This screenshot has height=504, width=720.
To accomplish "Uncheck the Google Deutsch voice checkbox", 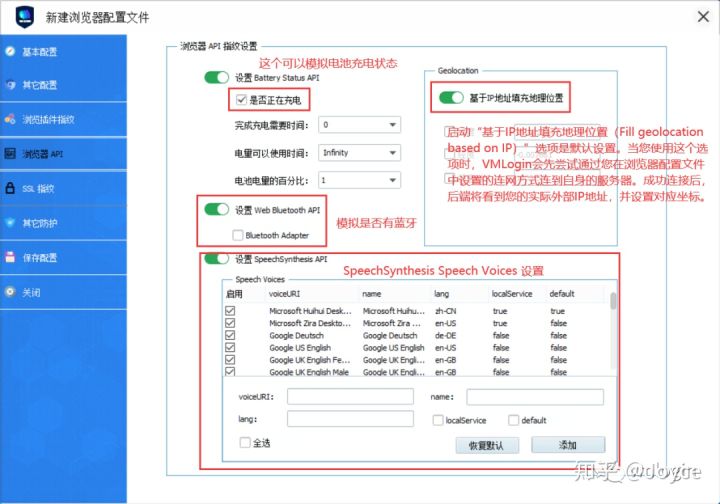I will point(230,336).
